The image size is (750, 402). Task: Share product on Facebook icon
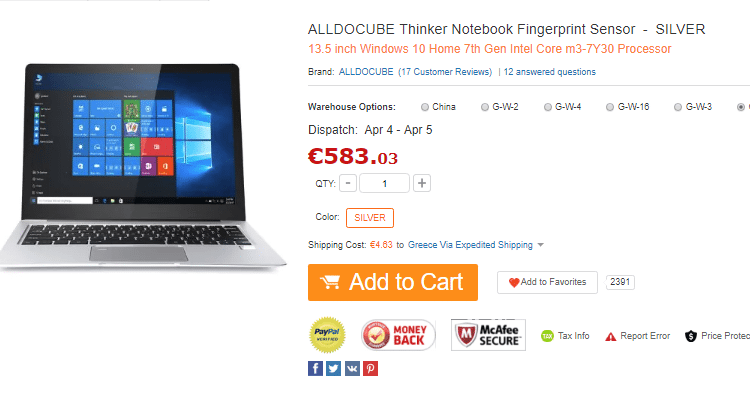315,368
